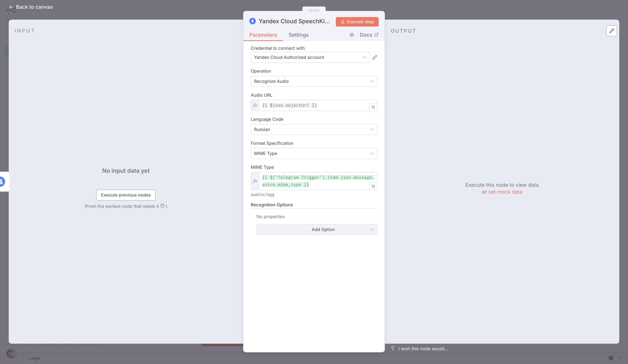
Task: Click the Audio URL expression editor icon
Action: 373,107
